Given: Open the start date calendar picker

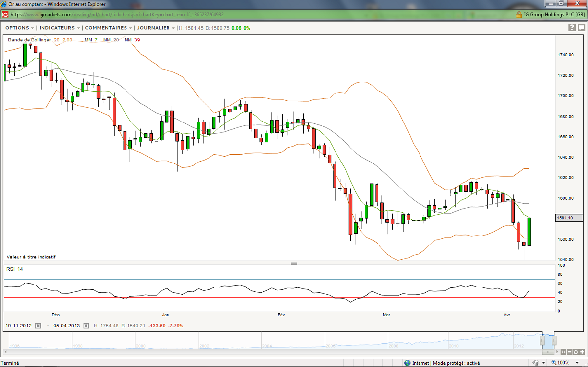Looking at the screenshot, I should 38,326.
